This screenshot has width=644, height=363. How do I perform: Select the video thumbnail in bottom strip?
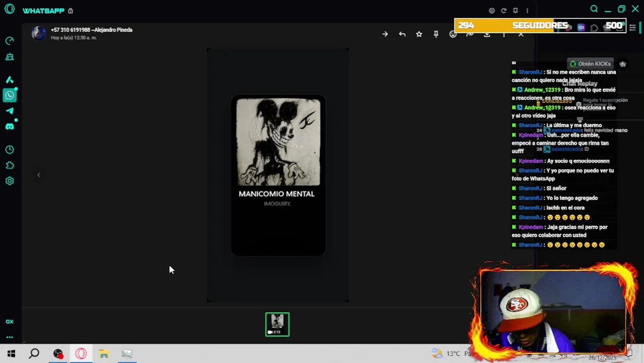pyautogui.click(x=277, y=324)
